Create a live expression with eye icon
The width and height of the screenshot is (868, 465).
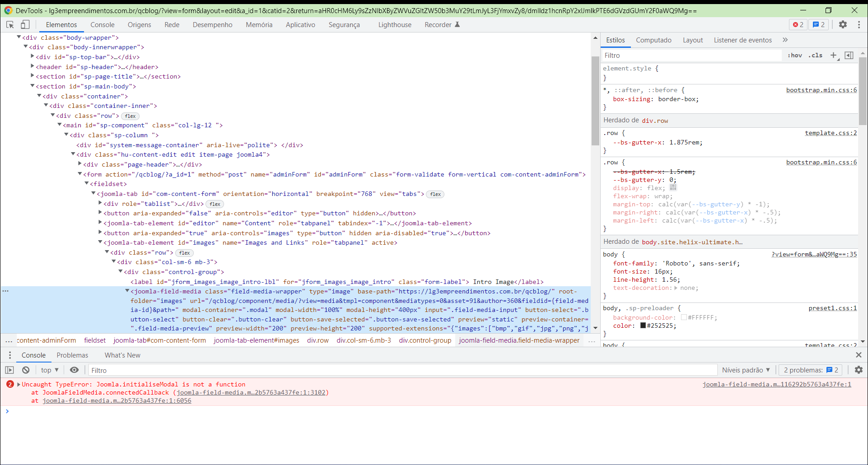(x=75, y=370)
